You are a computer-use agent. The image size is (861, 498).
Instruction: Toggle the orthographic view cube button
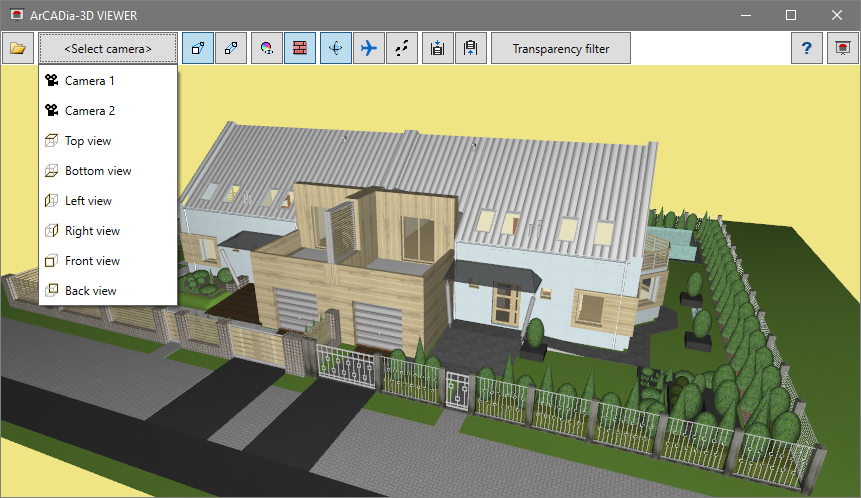pos(231,48)
